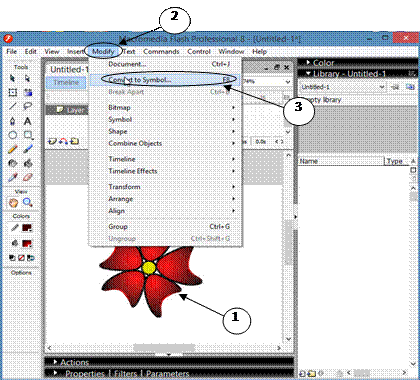Select the Oval tool

(x=12, y=135)
